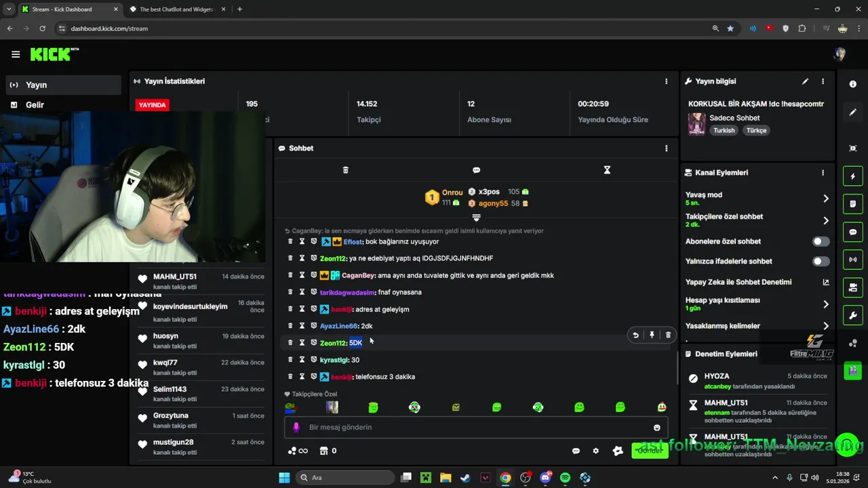
Task: Click the wrench sidebar icon
Action: point(853,315)
